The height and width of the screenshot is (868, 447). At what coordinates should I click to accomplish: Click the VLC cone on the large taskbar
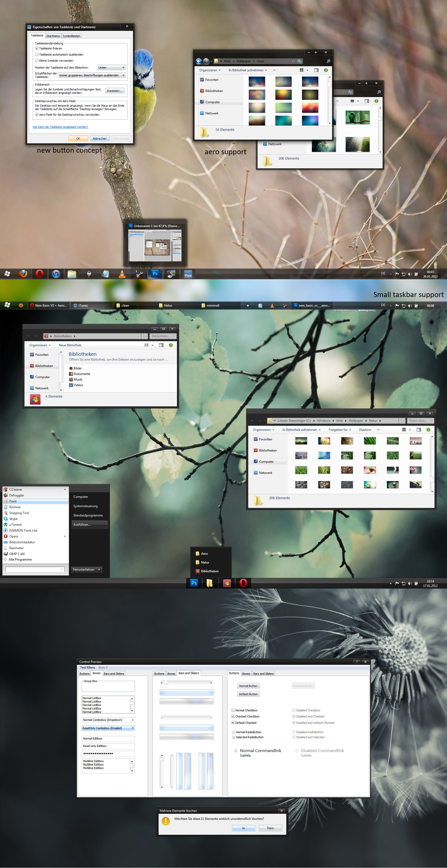click(122, 274)
